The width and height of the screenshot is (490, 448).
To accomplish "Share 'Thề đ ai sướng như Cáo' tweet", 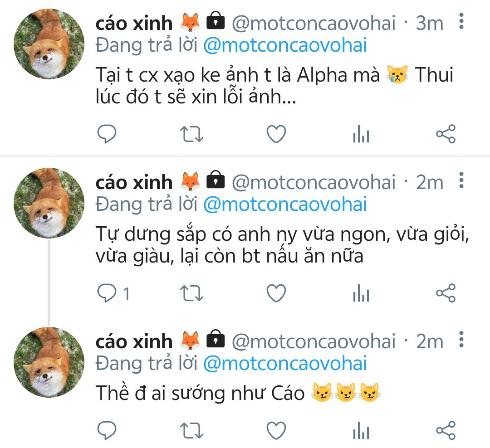I will pyautogui.click(x=446, y=430).
